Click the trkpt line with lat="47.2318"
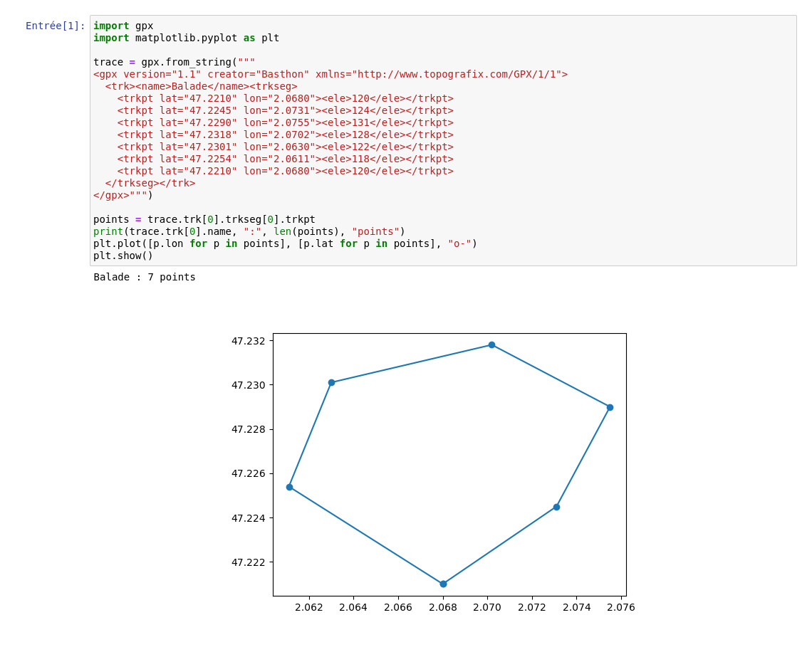 (286, 135)
